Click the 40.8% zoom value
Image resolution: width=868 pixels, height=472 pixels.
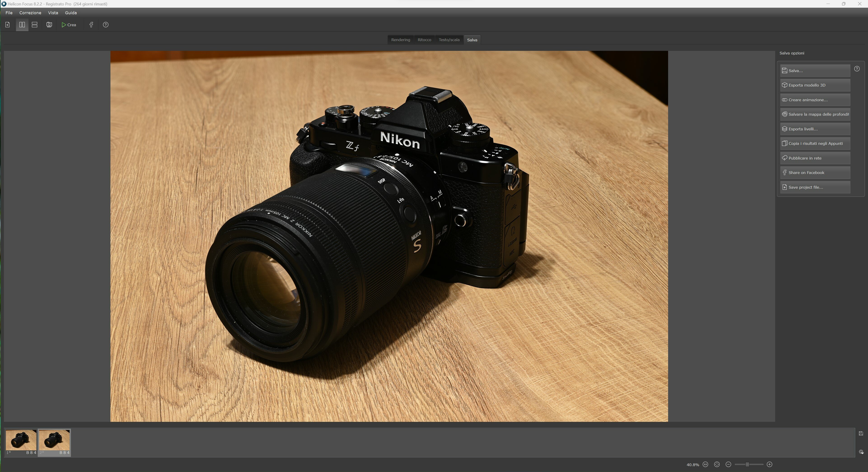pos(693,465)
